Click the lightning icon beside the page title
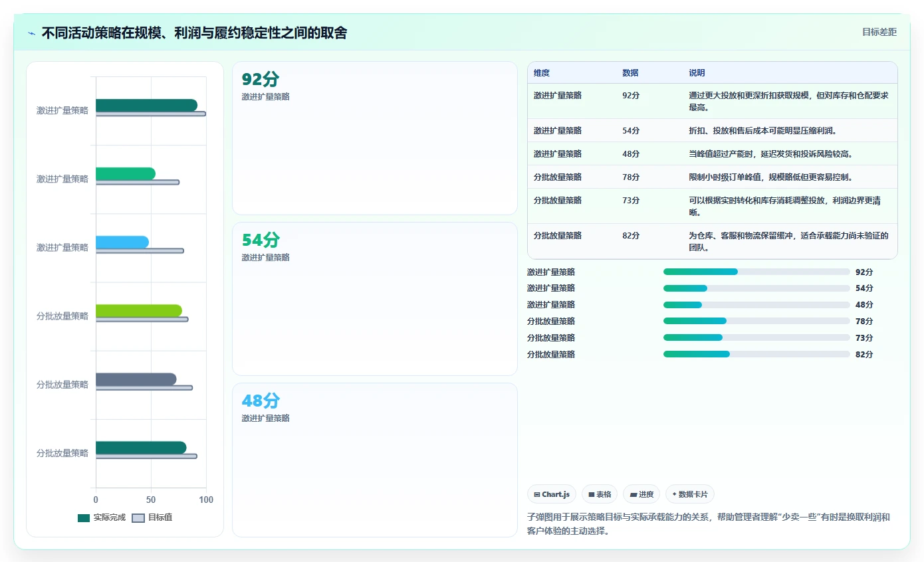 32,33
